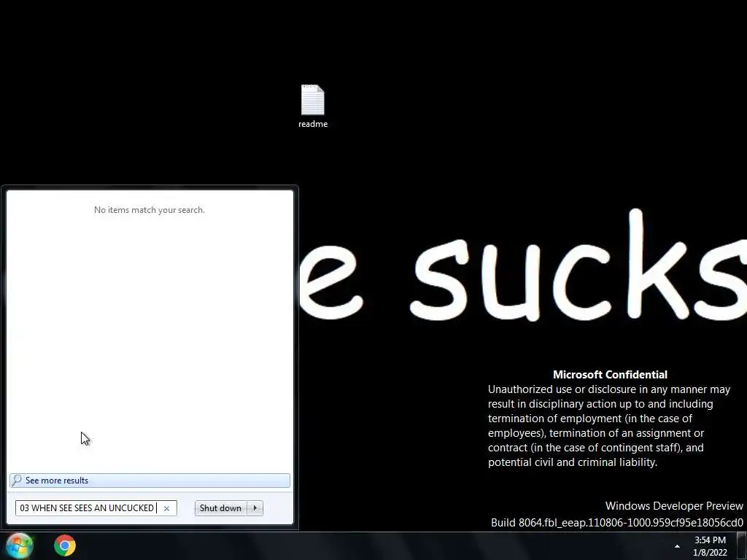The image size is (747, 560).
Task: Expand the Shut down options arrow
Action: click(255, 508)
